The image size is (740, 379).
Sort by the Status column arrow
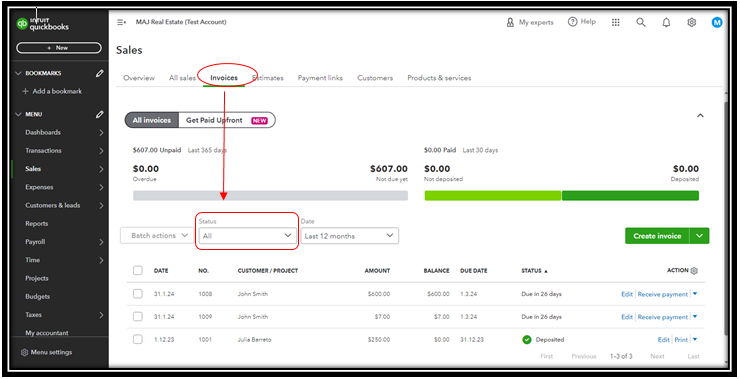[x=546, y=271]
